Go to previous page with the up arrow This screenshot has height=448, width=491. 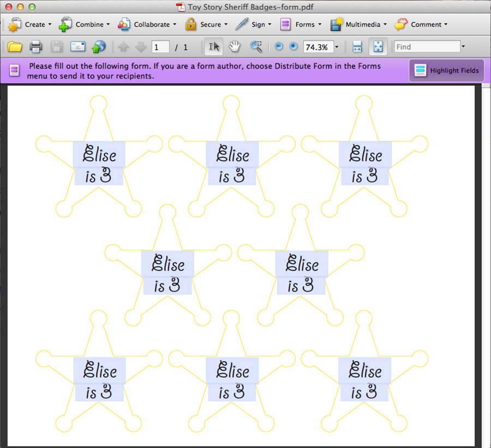(123, 47)
